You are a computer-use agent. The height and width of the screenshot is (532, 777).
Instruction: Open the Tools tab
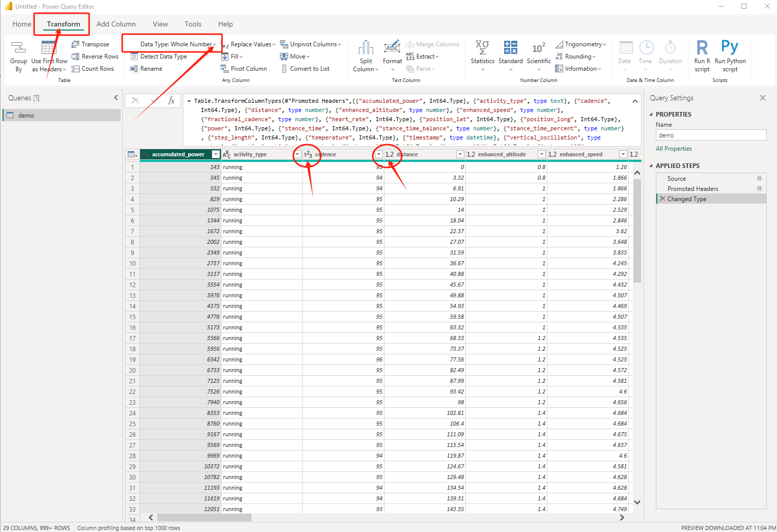coord(193,24)
